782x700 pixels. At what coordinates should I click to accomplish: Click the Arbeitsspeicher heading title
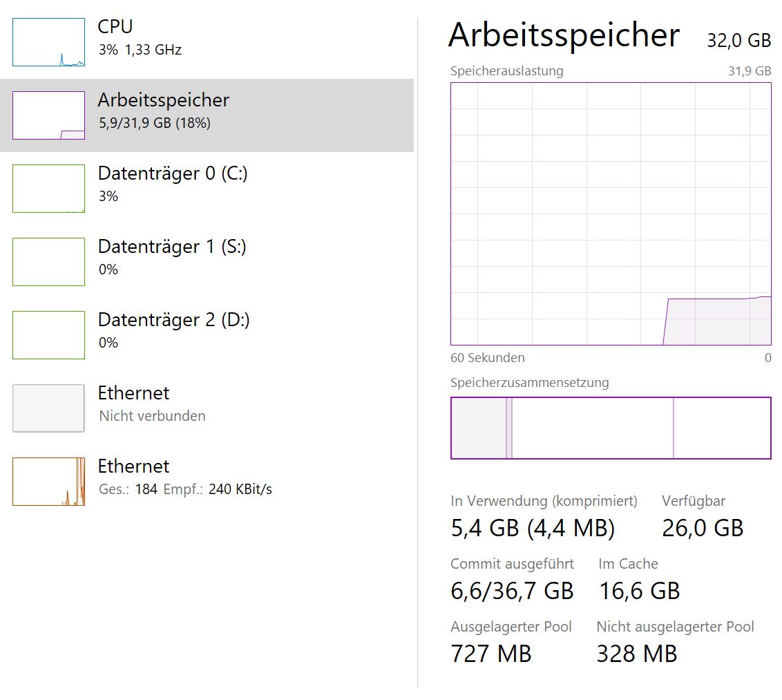[564, 36]
